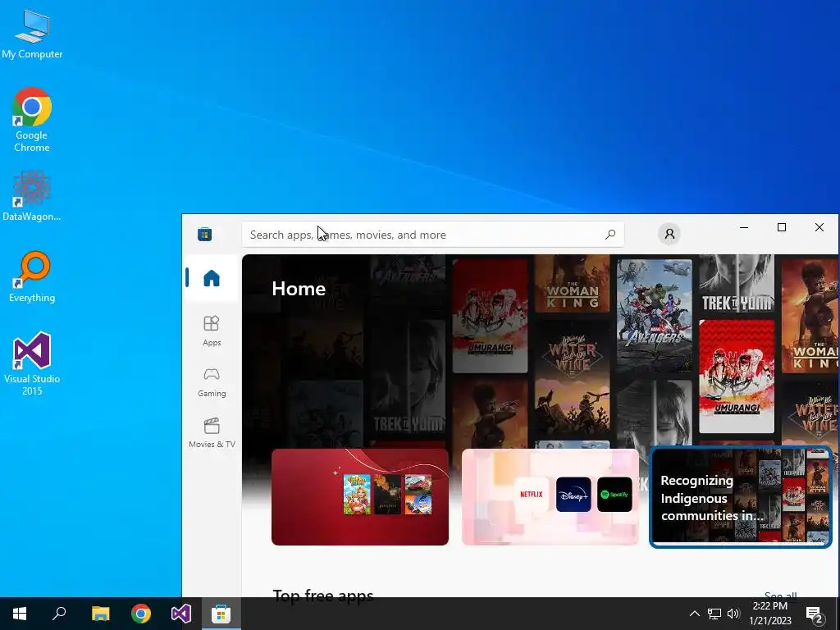This screenshot has width=840, height=630.
Task: Open the network status tray icon
Action: (714, 614)
